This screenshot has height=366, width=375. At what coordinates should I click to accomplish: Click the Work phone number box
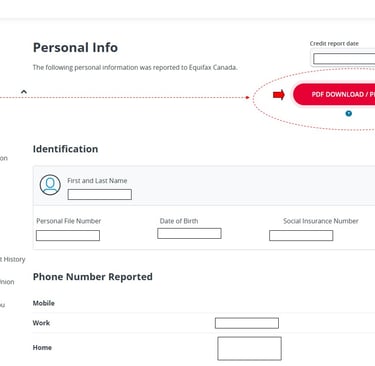pos(247,323)
